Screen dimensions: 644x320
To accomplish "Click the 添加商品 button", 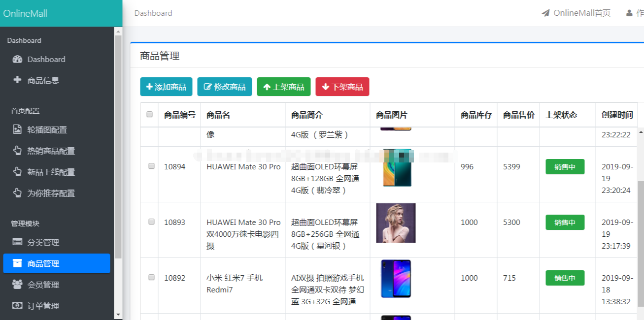I will 166,87.
